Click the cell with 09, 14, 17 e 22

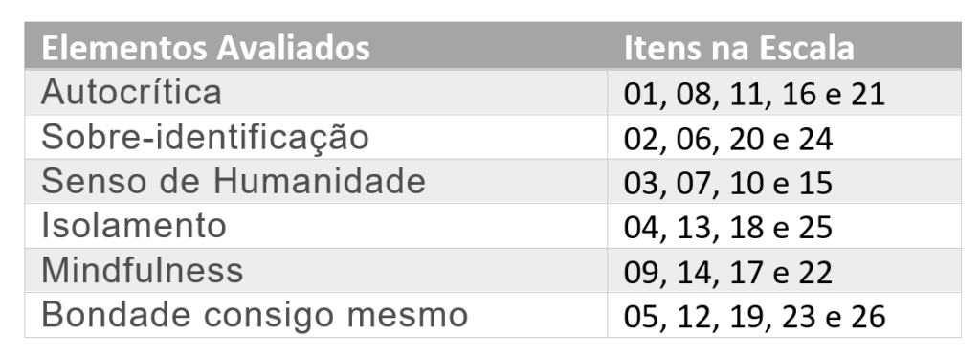(784, 270)
